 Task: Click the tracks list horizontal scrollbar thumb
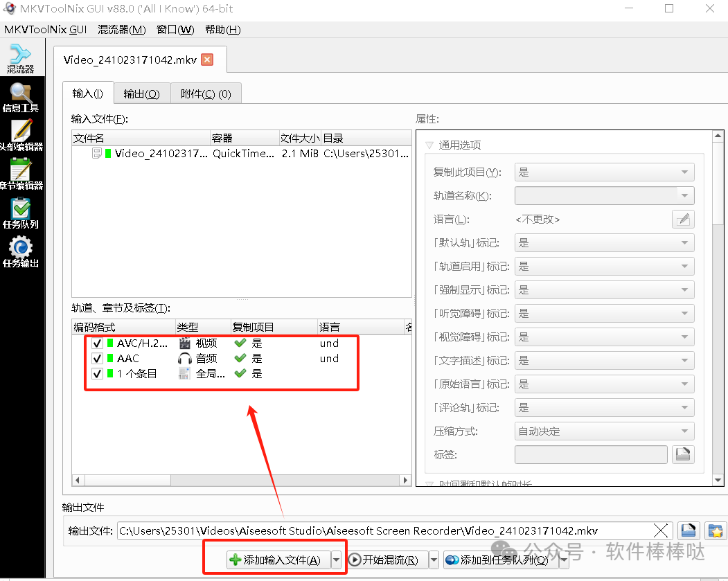(x=127, y=481)
